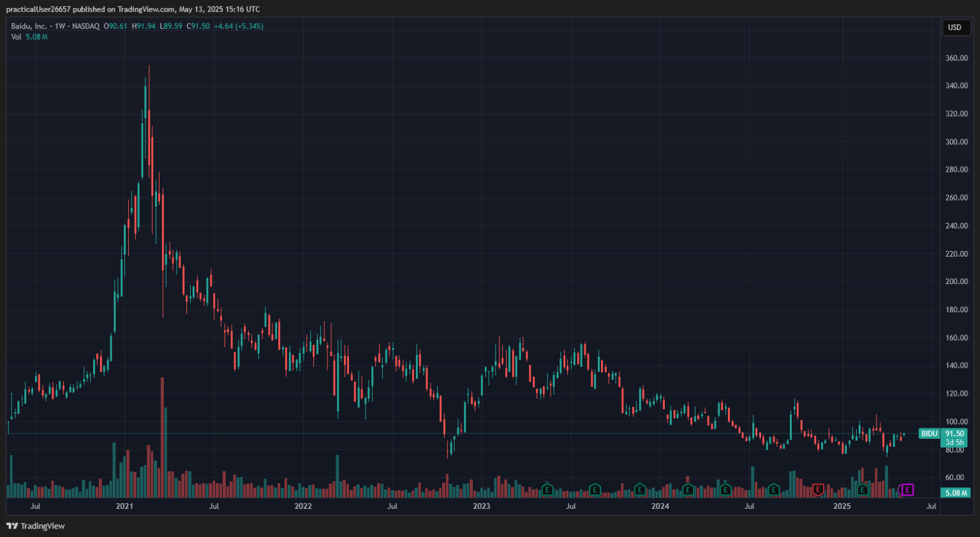
Task: Click the red missed-earnings E marker
Action: coord(818,490)
